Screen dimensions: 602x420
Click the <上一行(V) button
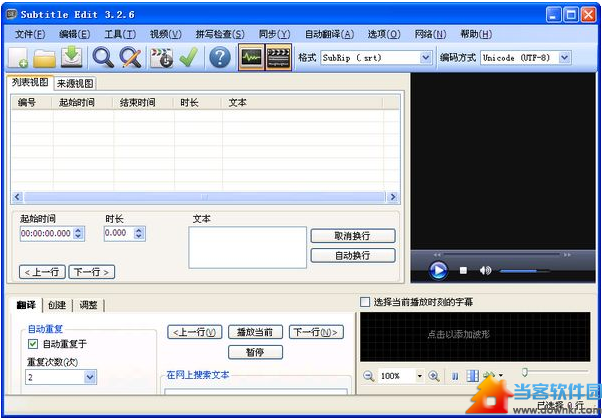(195, 332)
